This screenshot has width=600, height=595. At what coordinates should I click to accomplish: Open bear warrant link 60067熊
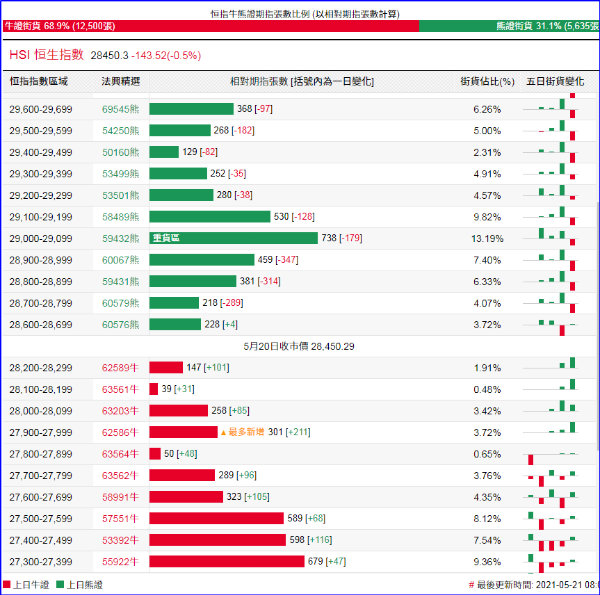121,260
